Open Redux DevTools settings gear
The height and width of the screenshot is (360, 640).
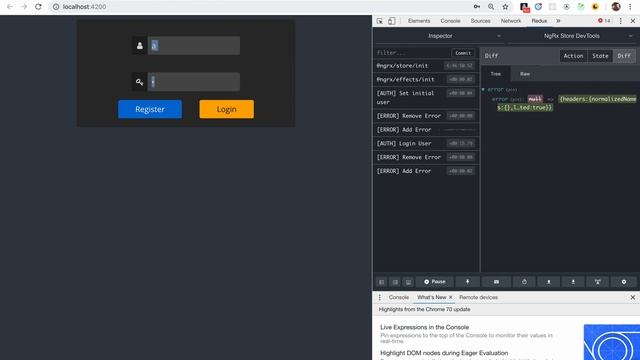point(624,282)
